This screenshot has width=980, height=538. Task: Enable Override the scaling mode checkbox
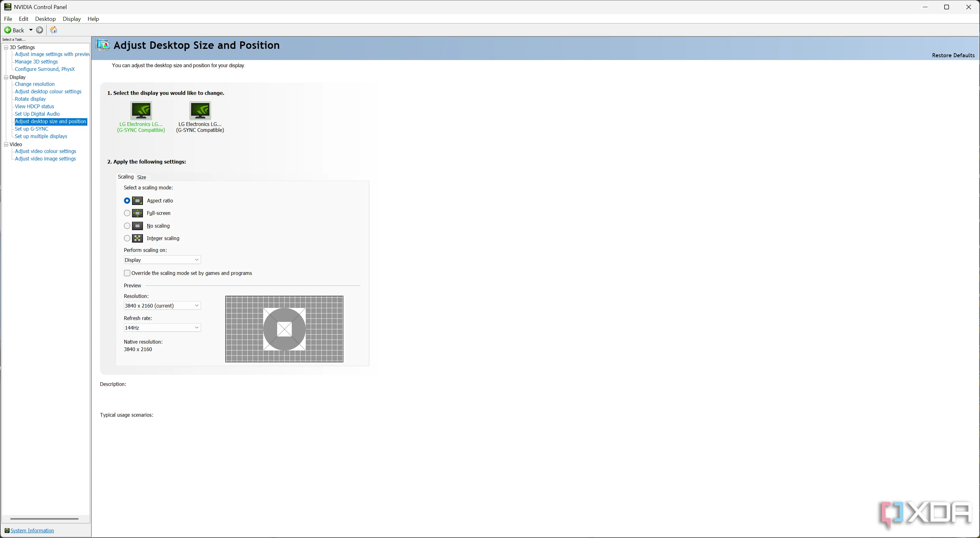[x=127, y=273]
